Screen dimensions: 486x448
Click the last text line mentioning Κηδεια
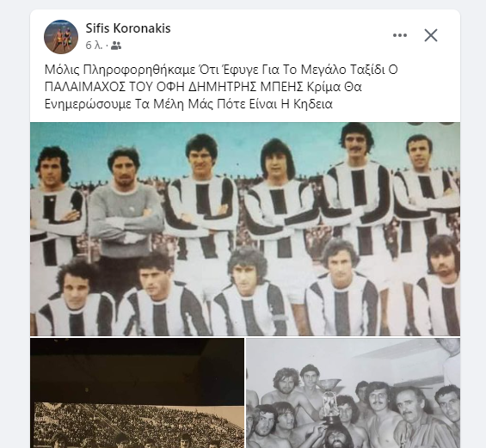point(188,104)
